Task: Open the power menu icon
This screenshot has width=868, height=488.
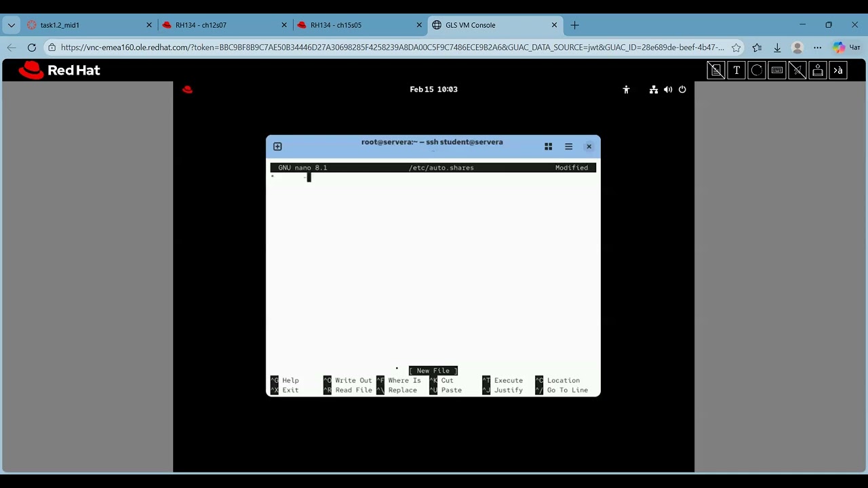Action: tap(682, 89)
